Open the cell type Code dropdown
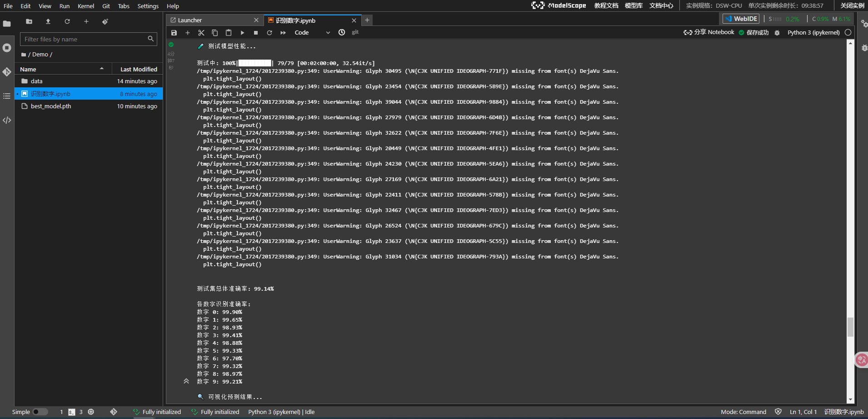Image resolution: width=868 pixels, height=419 pixels. point(312,33)
